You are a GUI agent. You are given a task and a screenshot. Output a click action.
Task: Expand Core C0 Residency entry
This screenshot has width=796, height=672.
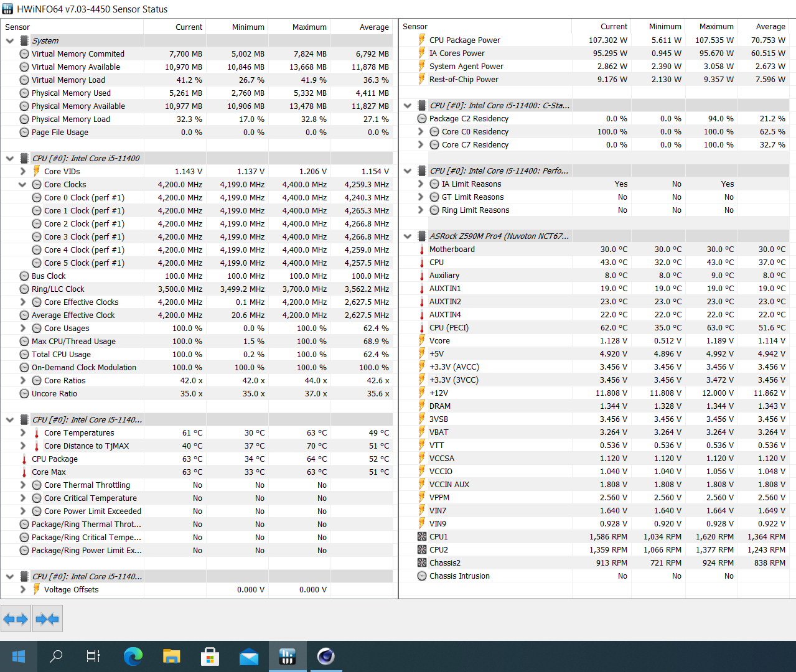(x=420, y=131)
